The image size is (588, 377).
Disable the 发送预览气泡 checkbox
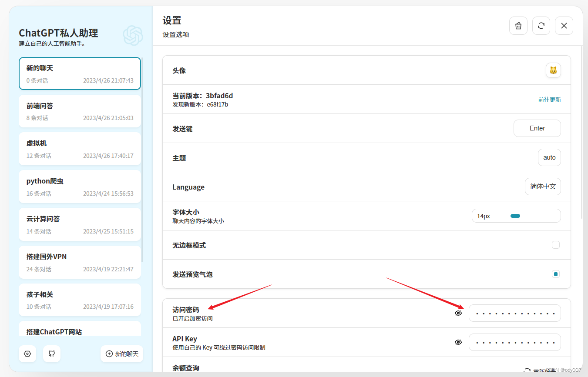[556, 274]
